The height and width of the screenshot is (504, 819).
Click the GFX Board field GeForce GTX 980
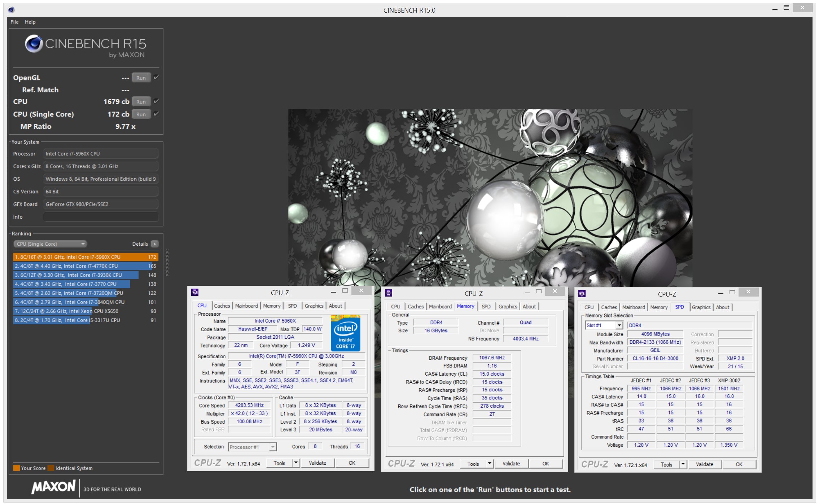[101, 204]
